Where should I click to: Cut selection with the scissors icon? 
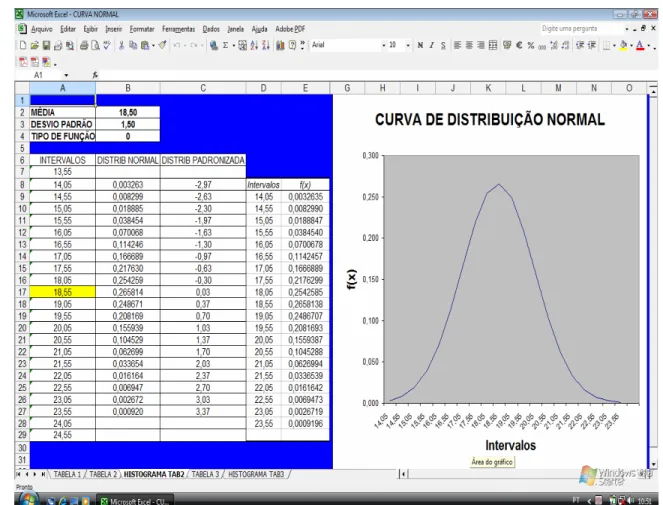coord(122,45)
